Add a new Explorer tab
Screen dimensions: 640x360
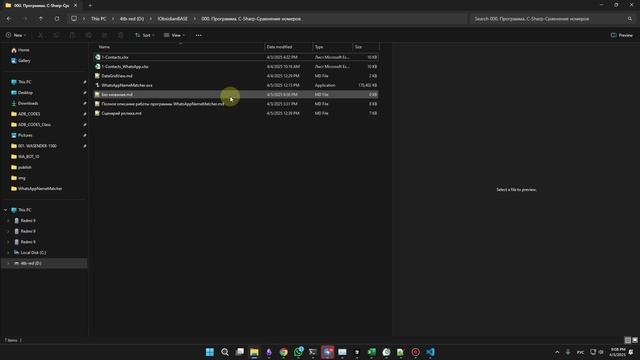point(90,6)
